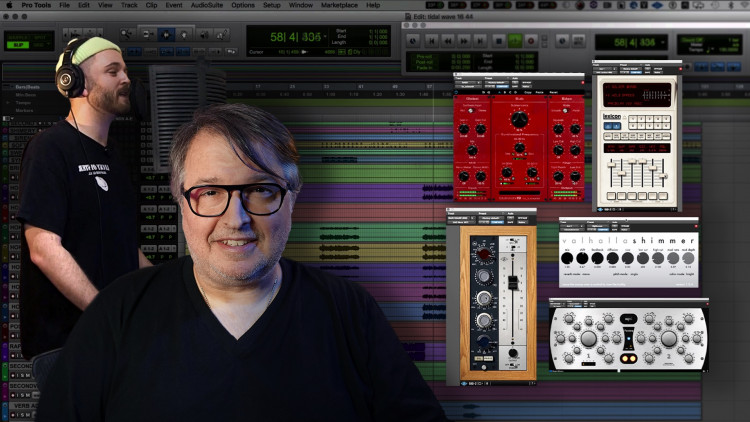This screenshot has width=750, height=422.
Task: Open the Event menu
Action: point(174,5)
